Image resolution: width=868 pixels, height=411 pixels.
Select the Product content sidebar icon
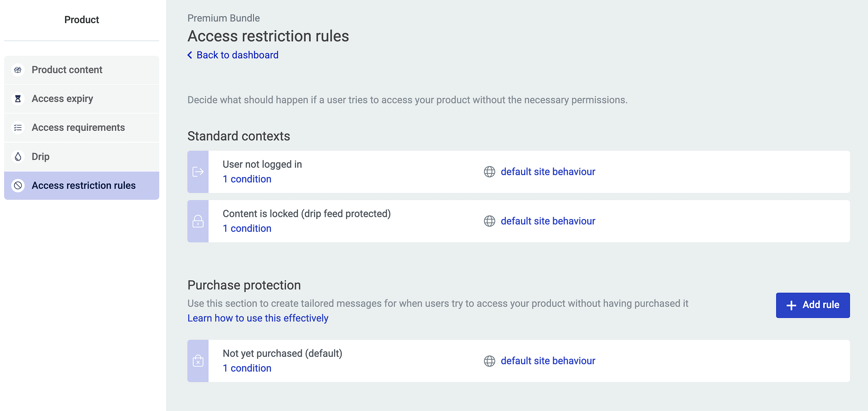(x=18, y=70)
